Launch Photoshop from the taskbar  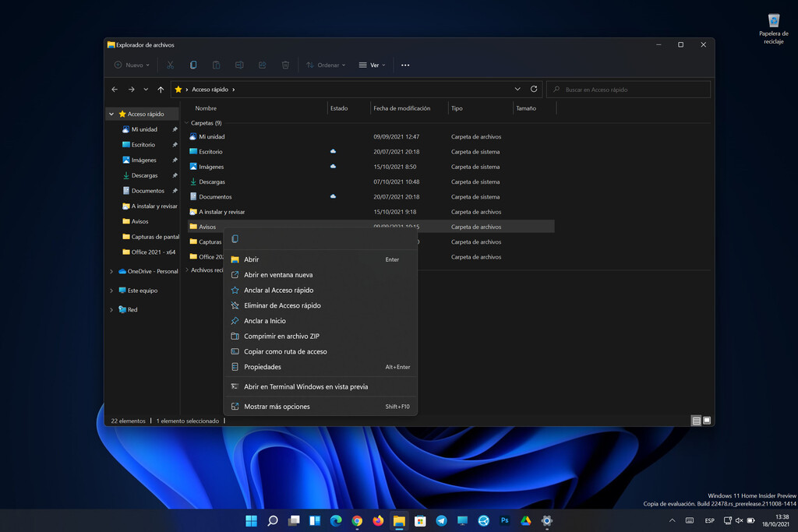(x=505, y=521)
